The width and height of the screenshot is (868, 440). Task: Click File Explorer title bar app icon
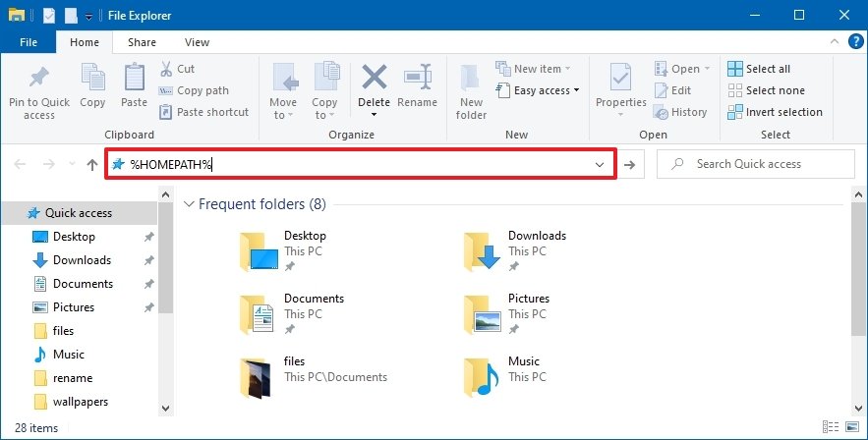(17, 15)
